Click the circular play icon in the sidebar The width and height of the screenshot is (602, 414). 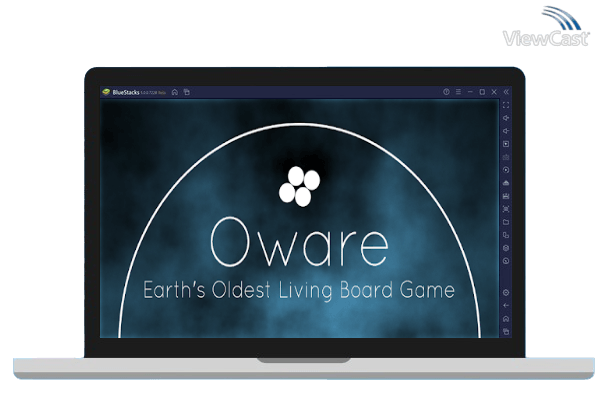tap(506, 170)
